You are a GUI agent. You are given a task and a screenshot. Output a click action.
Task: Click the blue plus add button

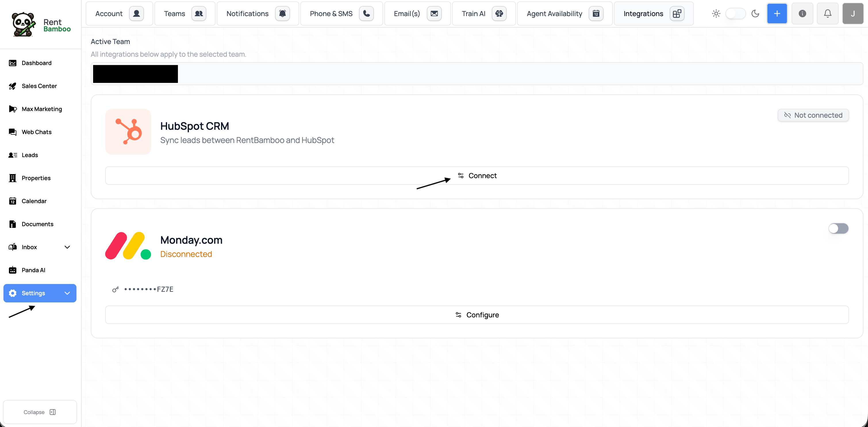pos(777,14)
